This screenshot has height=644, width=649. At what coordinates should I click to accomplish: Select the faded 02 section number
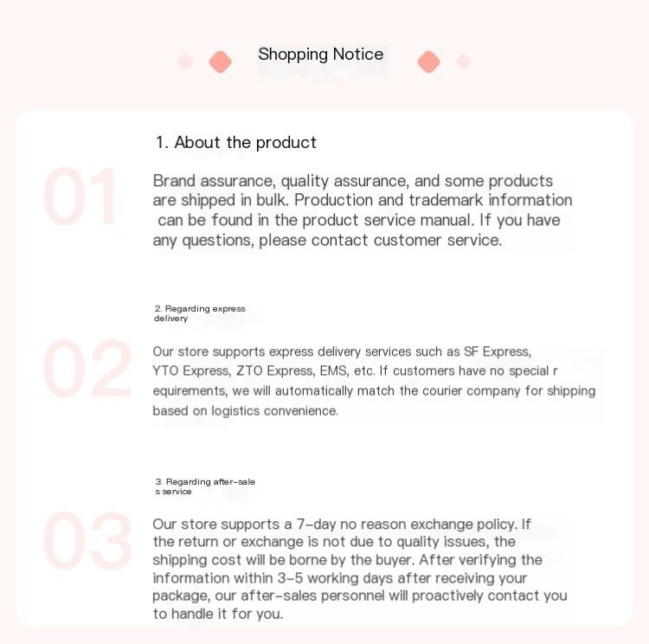pos(87,368)
